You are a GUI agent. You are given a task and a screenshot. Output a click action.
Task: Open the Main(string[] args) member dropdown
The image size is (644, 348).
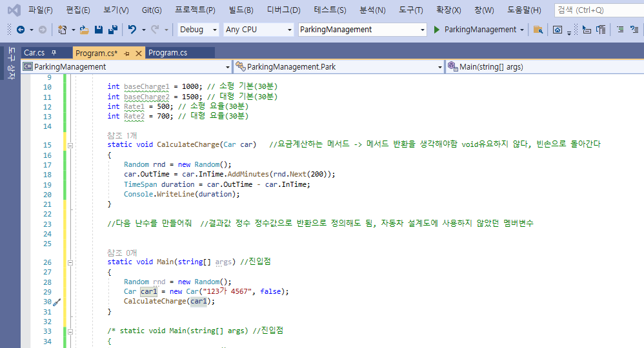tap(545, 66)
